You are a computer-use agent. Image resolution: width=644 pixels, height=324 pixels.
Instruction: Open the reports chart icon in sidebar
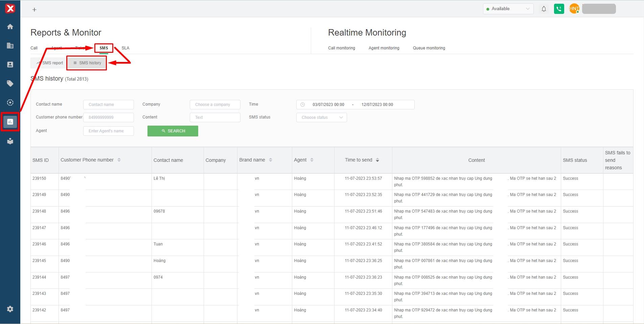pos(10,122)
